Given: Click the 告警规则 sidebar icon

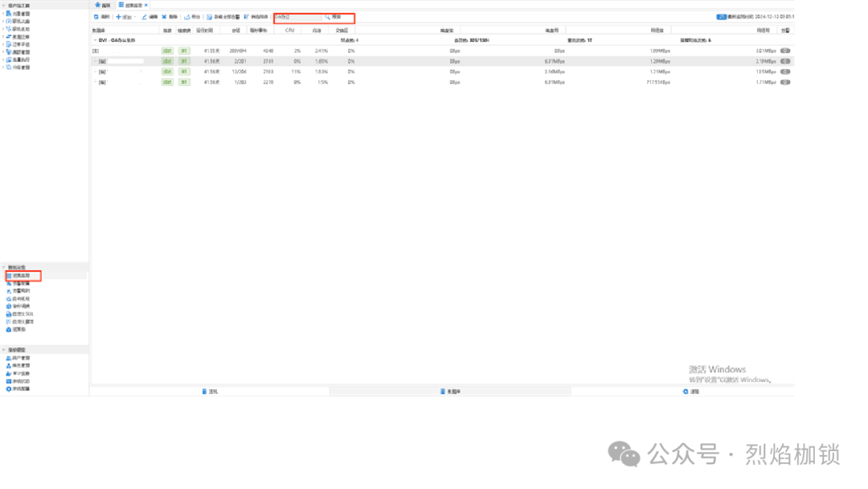Looking at the screenshot, I should pos(8,290).
